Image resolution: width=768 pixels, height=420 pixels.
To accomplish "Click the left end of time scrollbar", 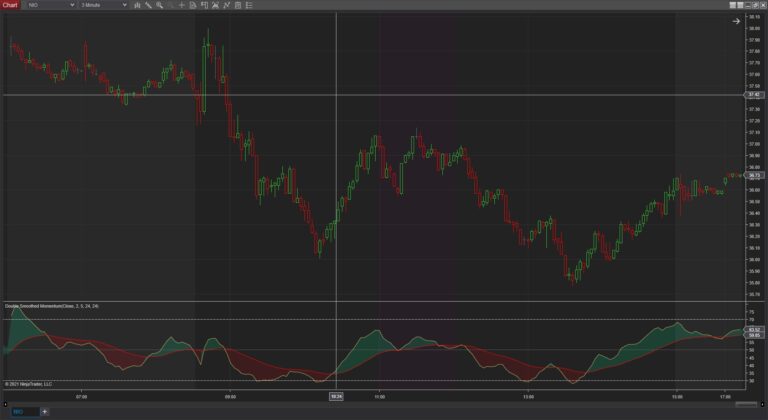I will pyautogui.click(x=5, y=404).
